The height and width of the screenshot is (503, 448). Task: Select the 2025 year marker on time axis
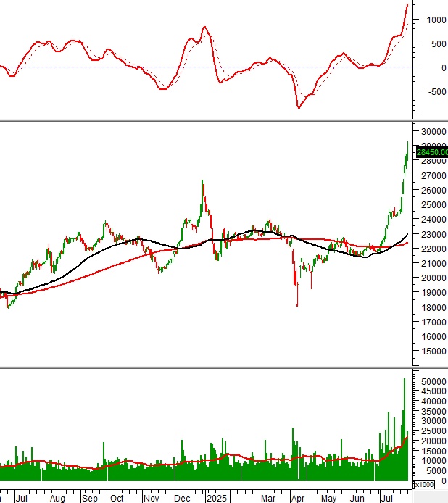[216, 499]
